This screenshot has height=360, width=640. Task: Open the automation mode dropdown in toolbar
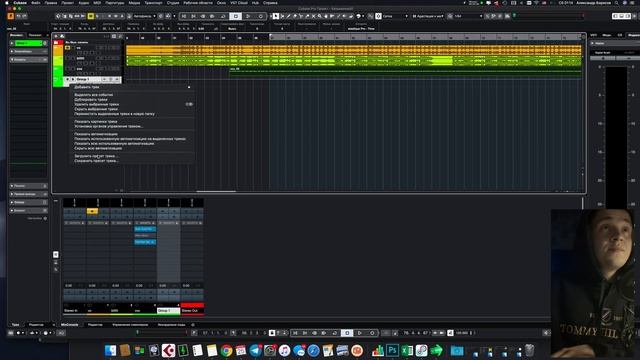click(145, 16)
